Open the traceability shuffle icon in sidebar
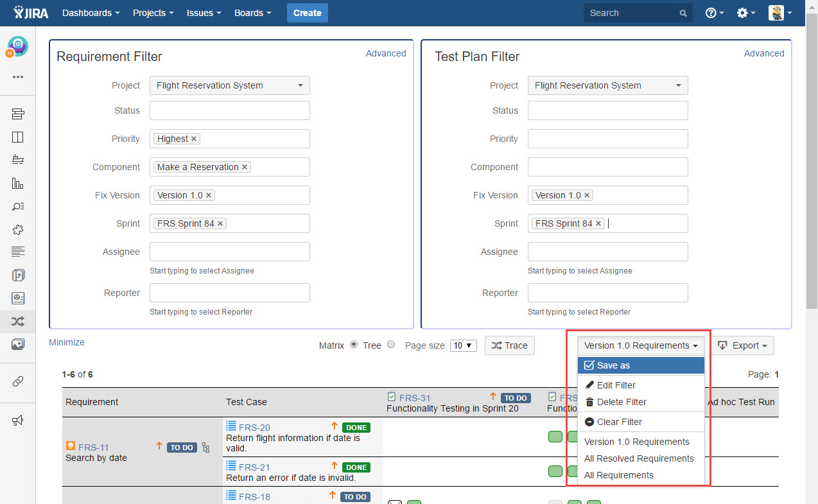 click(x=17, y=322)
